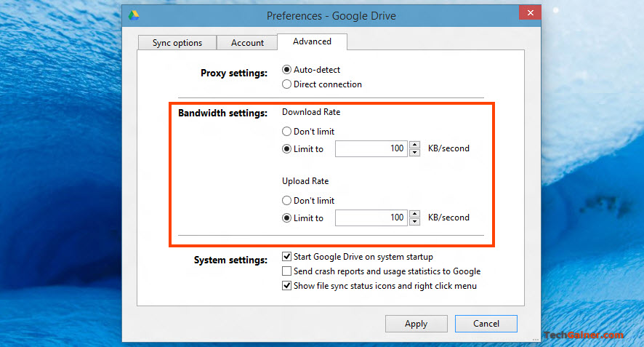Click the Upload Rate limit value field

[x=371, y=218]
